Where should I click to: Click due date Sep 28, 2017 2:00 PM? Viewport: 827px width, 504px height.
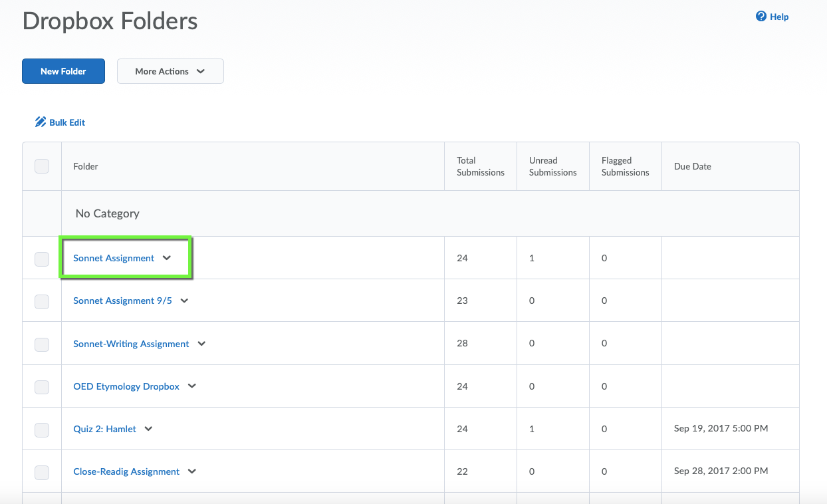(721, 471)
